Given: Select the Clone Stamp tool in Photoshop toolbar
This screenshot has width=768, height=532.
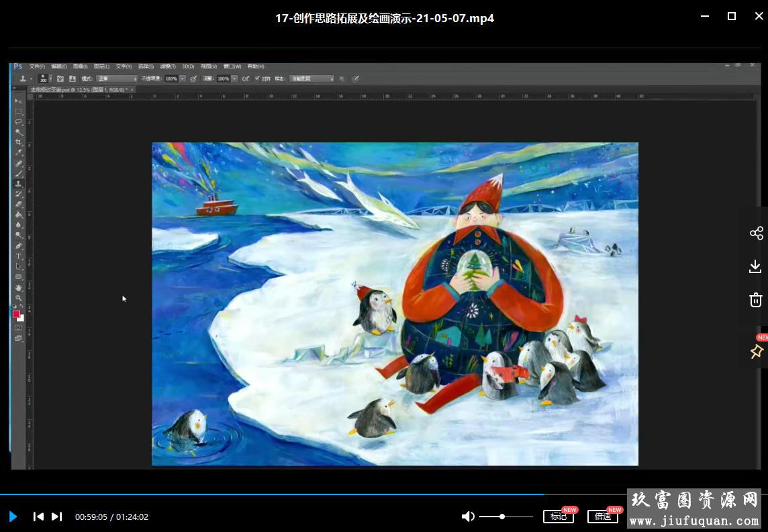Looking at the screenshot, I should pyautogui.click(x=19, y=184).
